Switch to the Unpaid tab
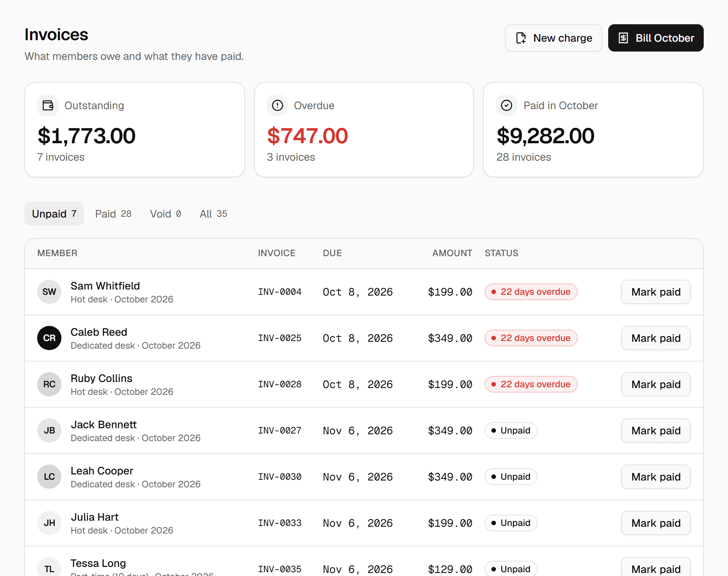Viewport: 728px width, 576px height. [x=54, y=214]
